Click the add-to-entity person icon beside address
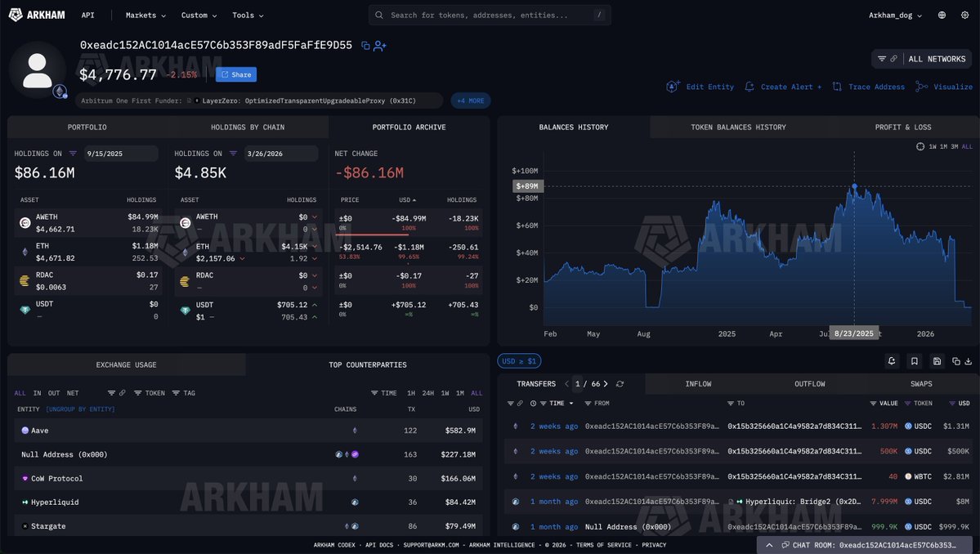The height and width of the screenshot is (554, 980). (380, 46)
